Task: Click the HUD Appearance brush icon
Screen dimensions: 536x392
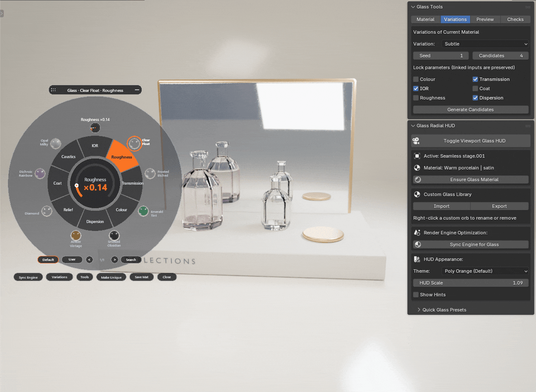Action: 417,260
